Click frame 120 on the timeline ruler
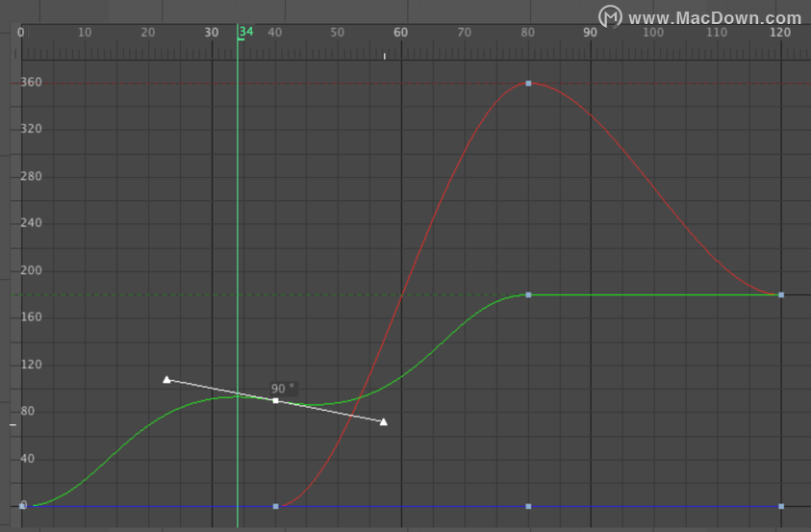Image resolution: width=811 pixels, height=532 pixels. (x=780, y=33)
